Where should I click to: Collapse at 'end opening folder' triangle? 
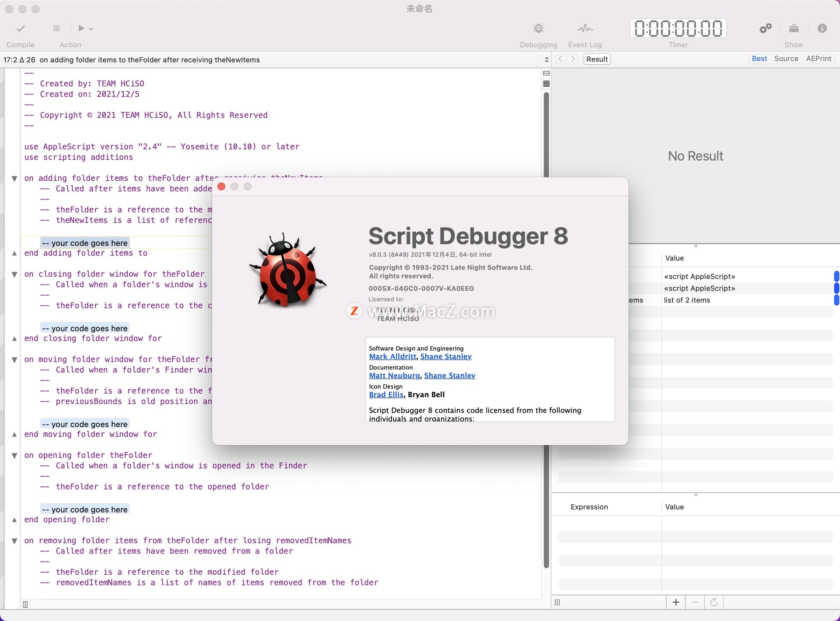(x=14, y=520)
